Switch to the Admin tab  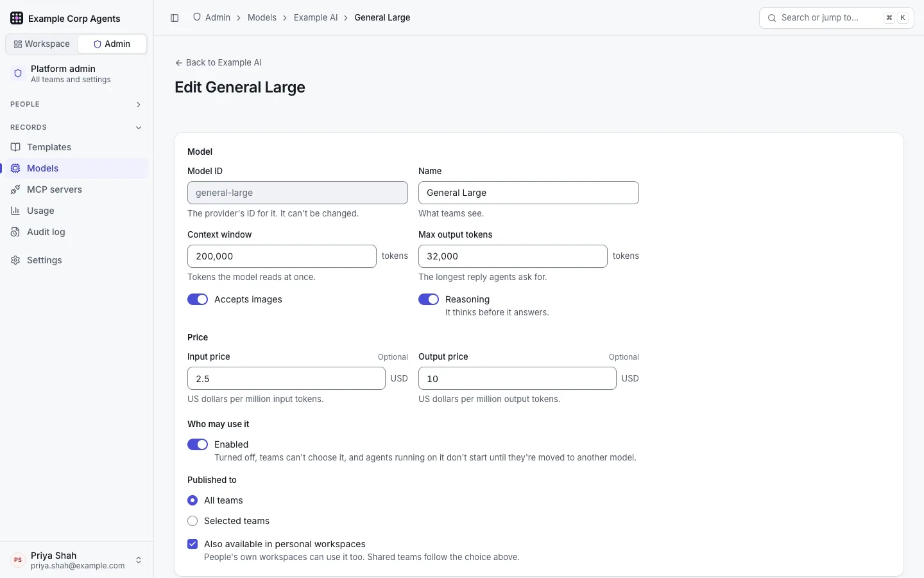click(x=112, y=44)
